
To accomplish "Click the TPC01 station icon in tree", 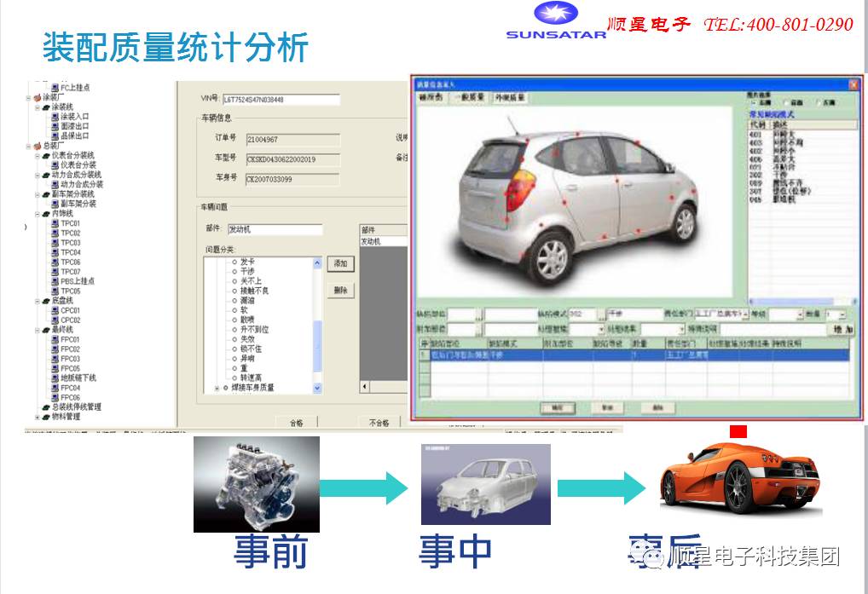I will click(55, 223).
